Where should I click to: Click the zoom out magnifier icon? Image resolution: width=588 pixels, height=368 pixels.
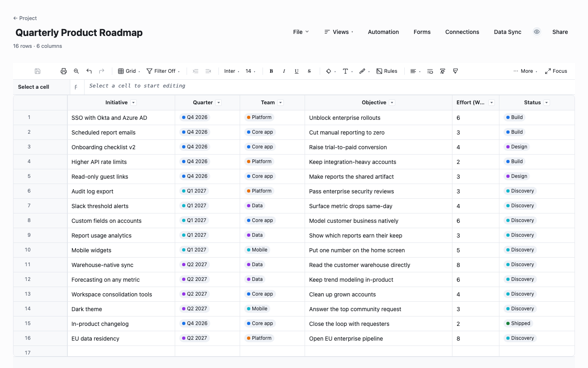(76, 71)
